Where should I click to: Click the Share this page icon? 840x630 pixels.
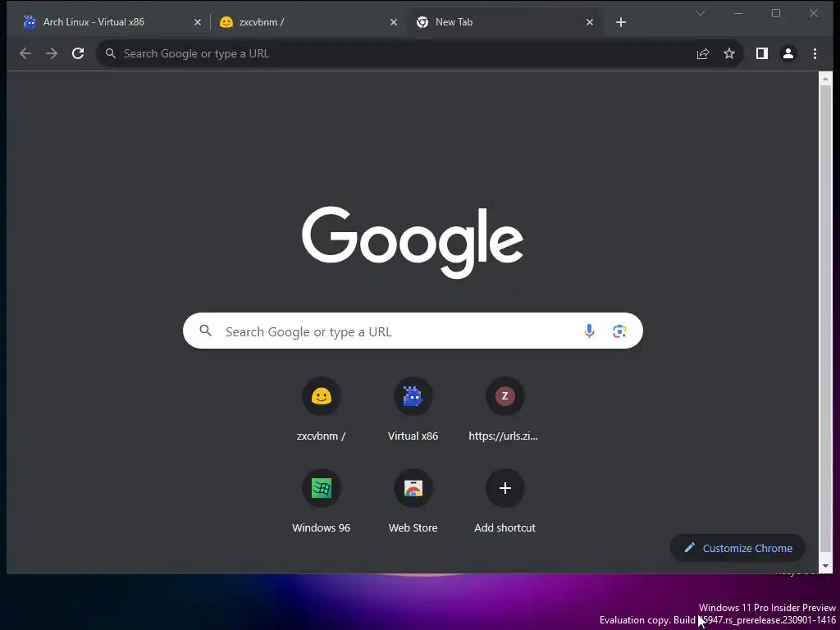click(703, 53)
